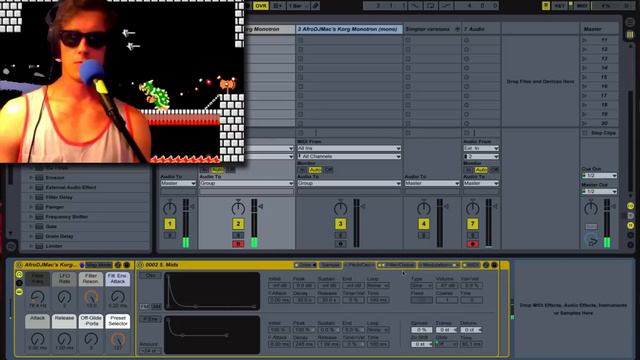Open the Ext. In Audio From dropdown
The height and width of the screenshot is (360, 640).
click(x=481, y=148)
